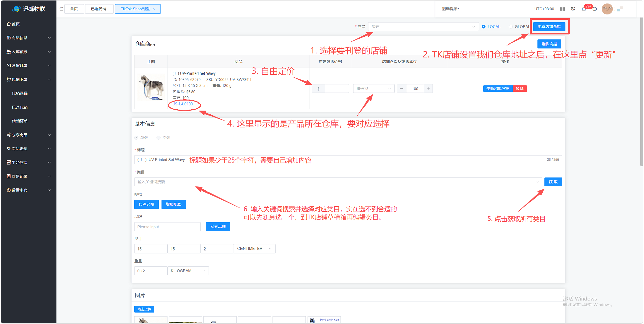This screenshot has width=644, height=324.
Task: Expand 发货订单 sidebar menu
Action: (29, 65)
